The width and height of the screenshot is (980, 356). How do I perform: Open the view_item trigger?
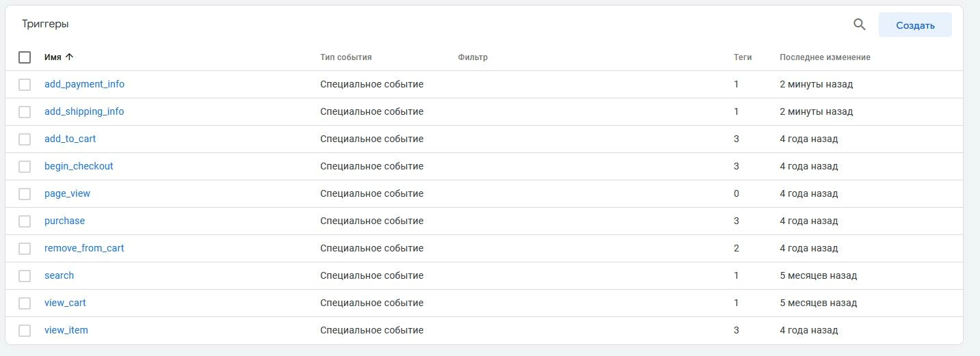(66, 330)
